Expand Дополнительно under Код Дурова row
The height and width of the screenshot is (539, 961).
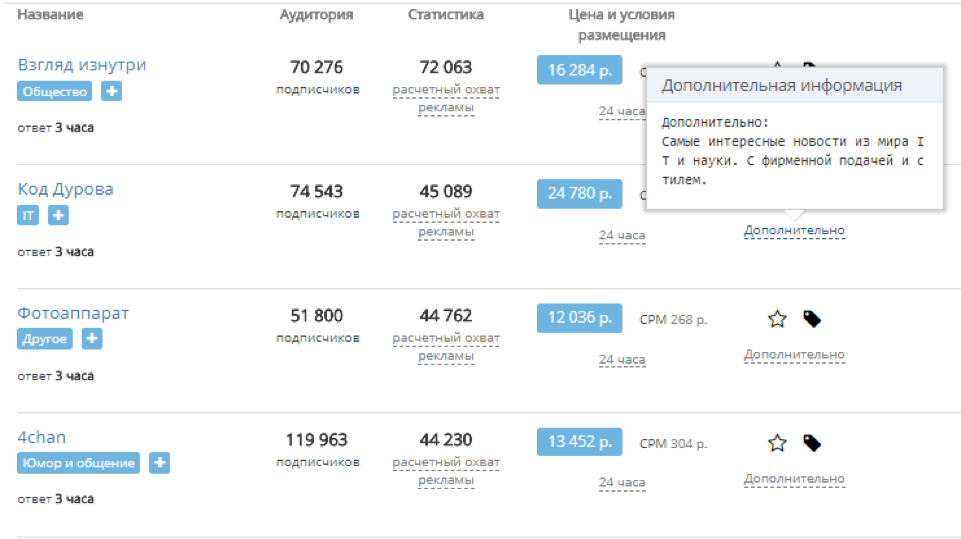pyautogui.click(x=794, y=231)
